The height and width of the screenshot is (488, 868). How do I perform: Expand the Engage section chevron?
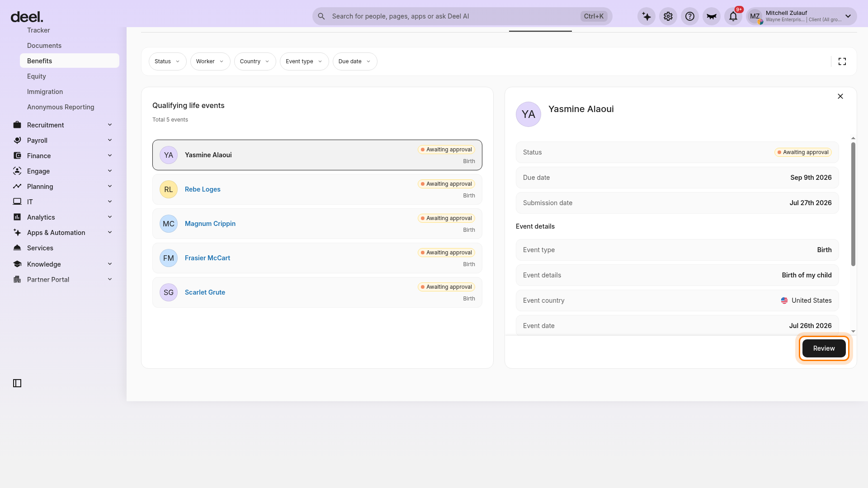coord(110,171)
